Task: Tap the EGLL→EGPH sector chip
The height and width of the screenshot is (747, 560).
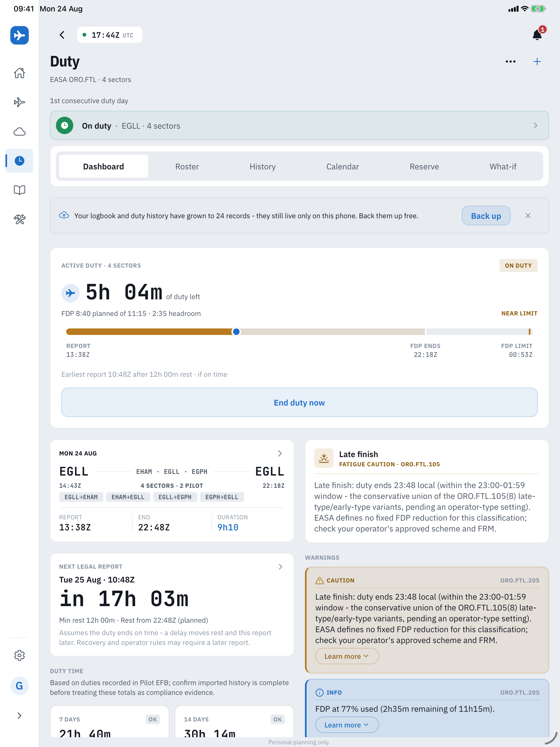Action: pos(175,497)
